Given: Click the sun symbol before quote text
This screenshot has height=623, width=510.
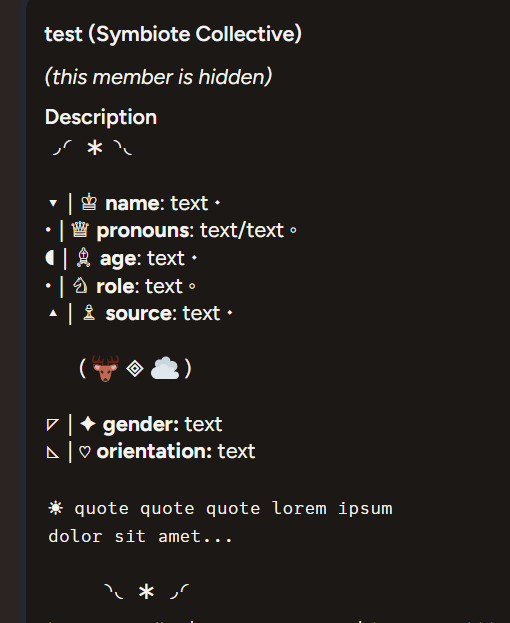Looking at the screenshot, I should tap(56, 508).
